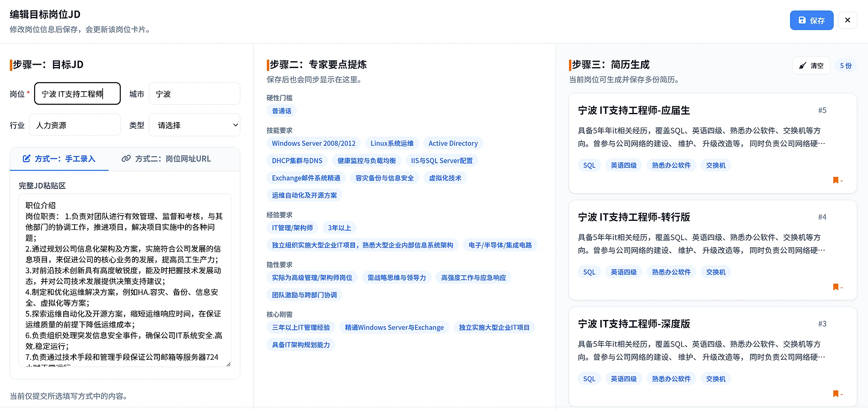Click bookmark icon on 深度版 resume card
The height and width of the screenshot is (410, 868).
pos(836,393)
